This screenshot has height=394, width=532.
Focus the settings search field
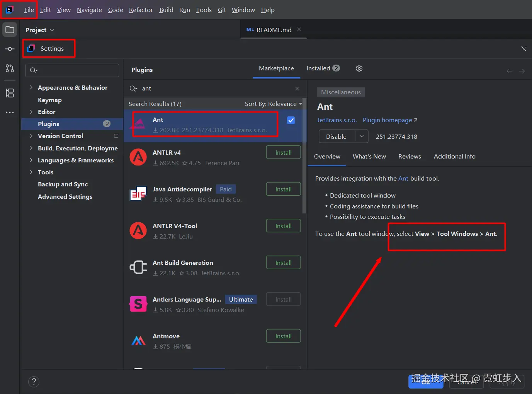[x=72, y=70]
